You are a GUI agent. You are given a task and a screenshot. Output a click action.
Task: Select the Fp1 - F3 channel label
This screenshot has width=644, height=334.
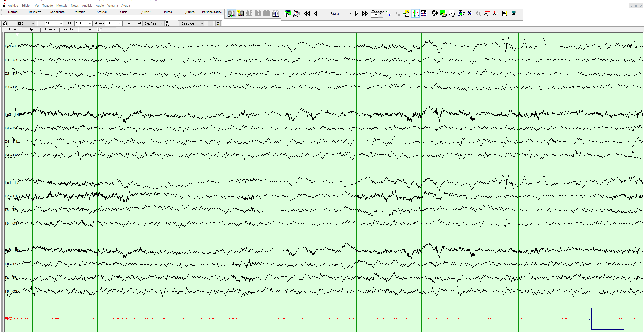pyautogui.click(x=11, y=46)
